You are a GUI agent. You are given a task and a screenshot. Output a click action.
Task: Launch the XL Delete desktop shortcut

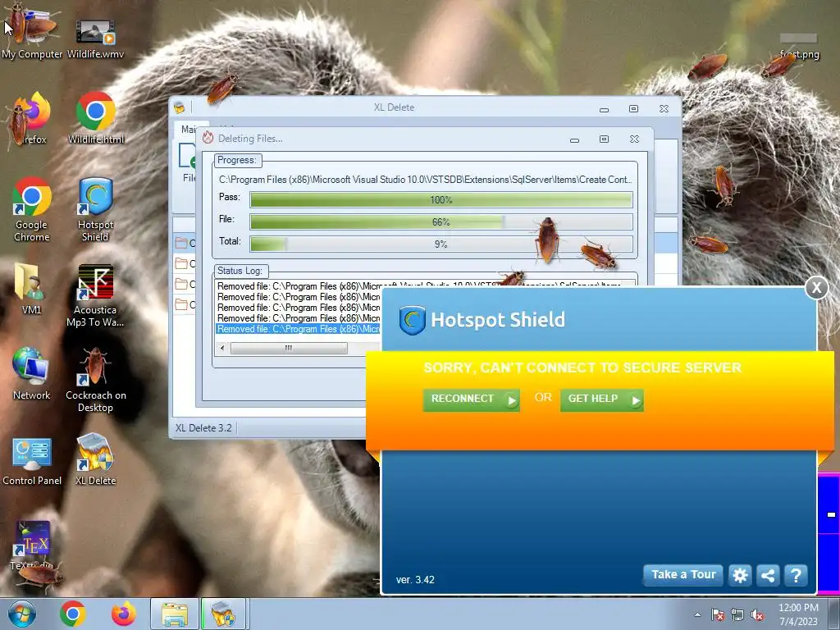[95, 459]
